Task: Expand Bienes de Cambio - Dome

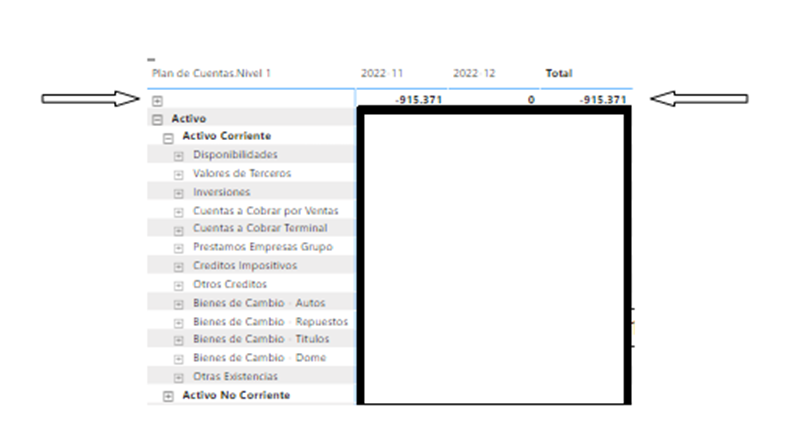Action: click(178, 360)
